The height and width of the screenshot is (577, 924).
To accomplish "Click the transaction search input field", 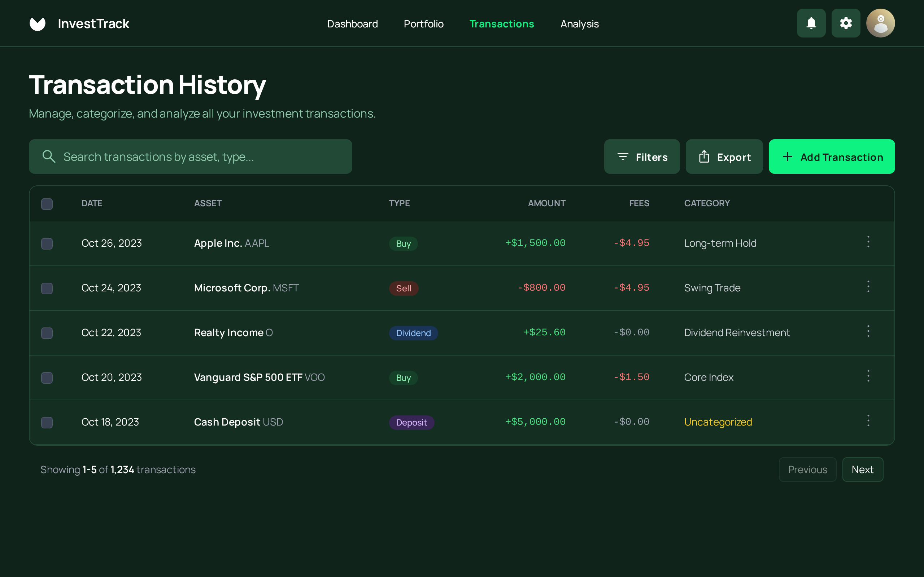I will coord(191,156).
